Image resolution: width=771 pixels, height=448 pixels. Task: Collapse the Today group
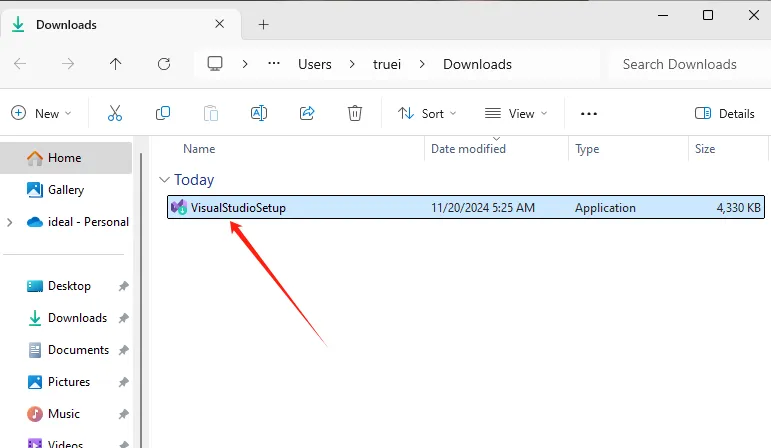[x=164, y=180]
